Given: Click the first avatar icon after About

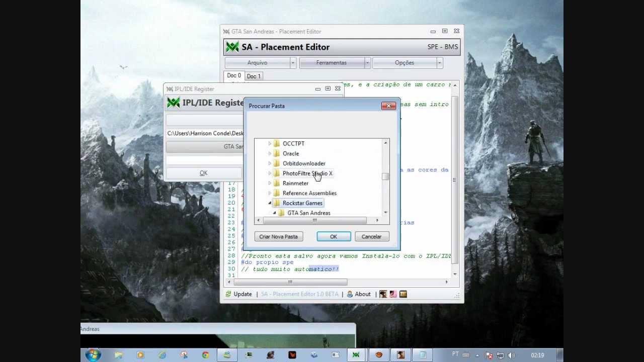Looking at the screenshot, I should 383,294.
